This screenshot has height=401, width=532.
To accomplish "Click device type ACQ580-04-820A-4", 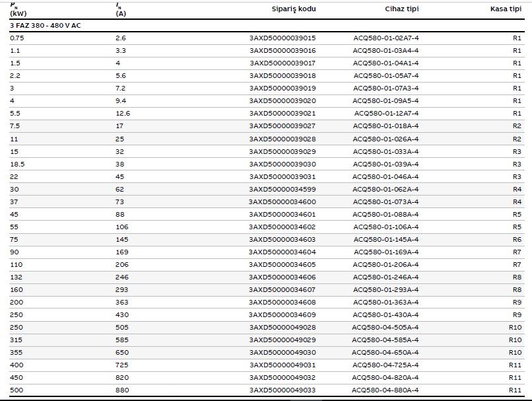I will [385, 378].
